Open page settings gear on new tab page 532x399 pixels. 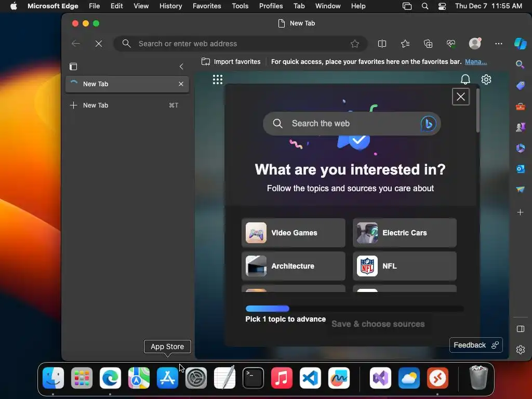coord(486,79)
